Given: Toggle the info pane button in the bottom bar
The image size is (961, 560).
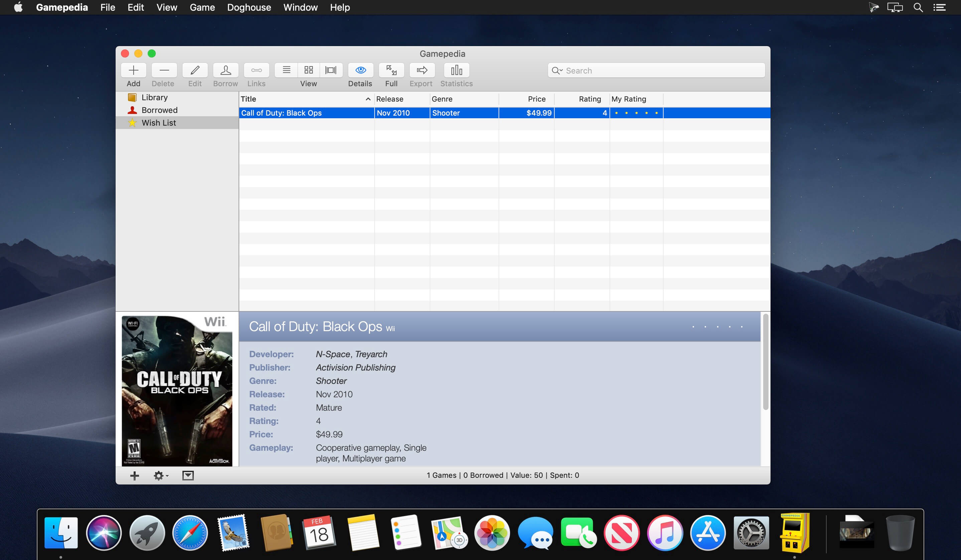Looking at the screenshot, I should [x=188, y=475].
